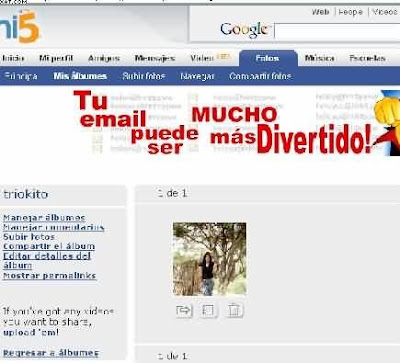Click the top '1 de 1' counter
Screen dimensions: 400x363
(172, 193)
